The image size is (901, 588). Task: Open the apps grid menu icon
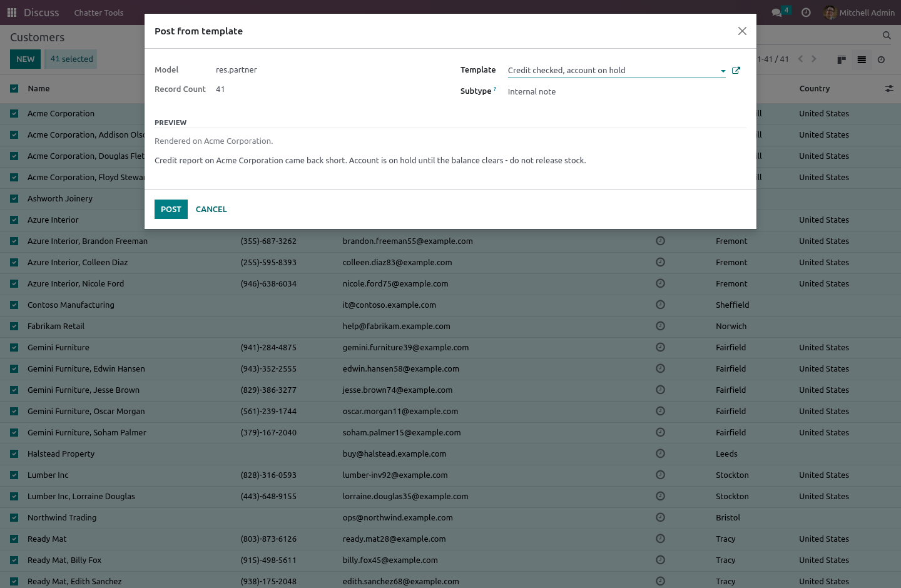(x=12, y=13)
